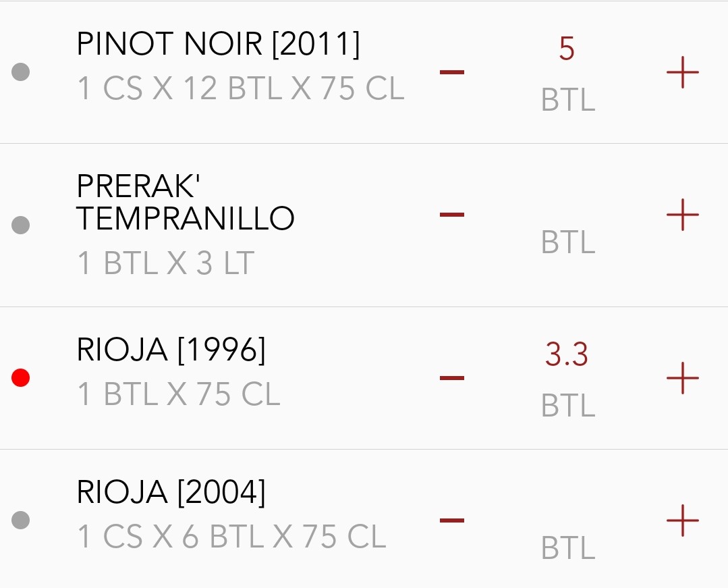Screen dimensions: 728x588
Task: Select the Rioja [2004] item title
Action: click(171, 493)
